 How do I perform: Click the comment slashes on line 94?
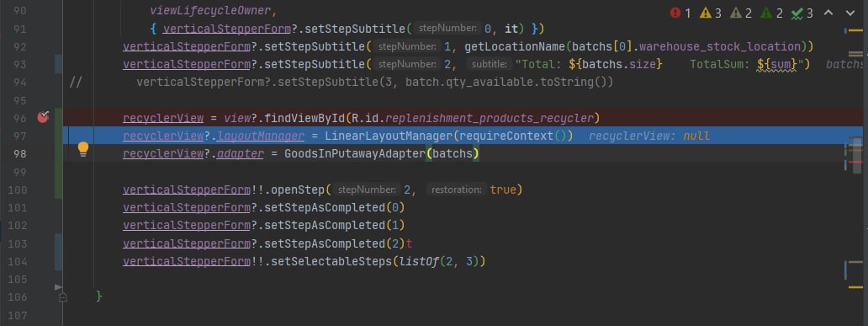click(76, 83)
